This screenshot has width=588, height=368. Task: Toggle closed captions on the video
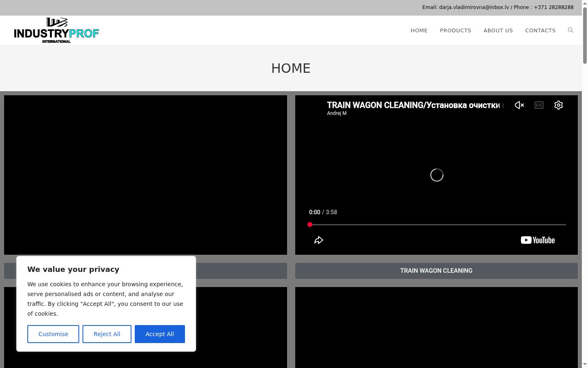pyautogui.click(x=539, y=105)
